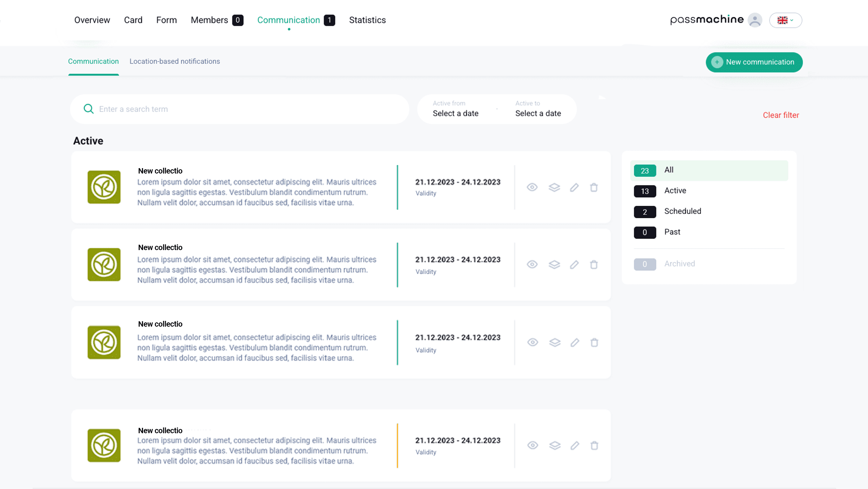Switch to the Location-based notifications tab
868x489 pixels.
click(x=175, y=61)
